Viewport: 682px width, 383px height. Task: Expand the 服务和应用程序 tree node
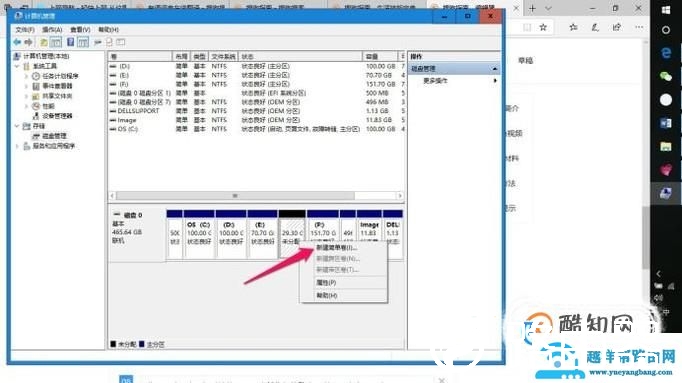[x=17, y=146]
